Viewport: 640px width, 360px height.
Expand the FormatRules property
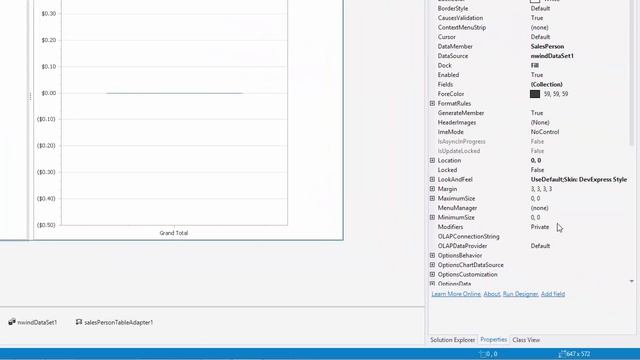tap(432, 103)
